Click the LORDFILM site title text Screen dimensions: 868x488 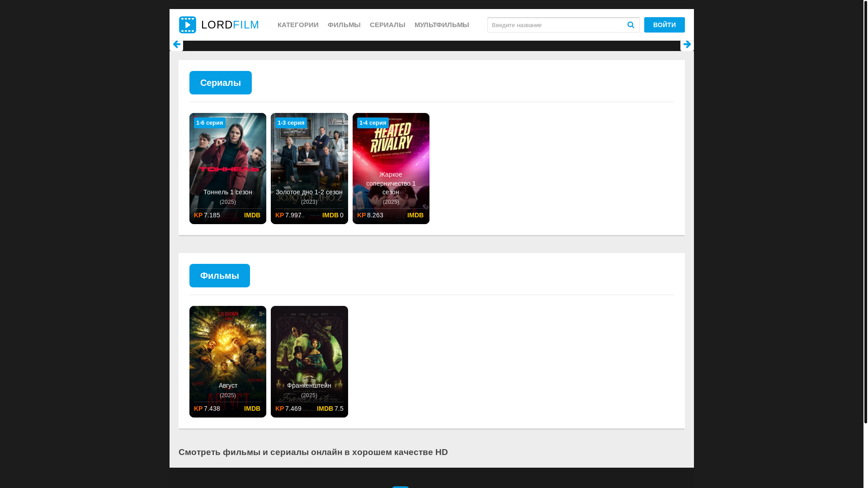[230, 25]
